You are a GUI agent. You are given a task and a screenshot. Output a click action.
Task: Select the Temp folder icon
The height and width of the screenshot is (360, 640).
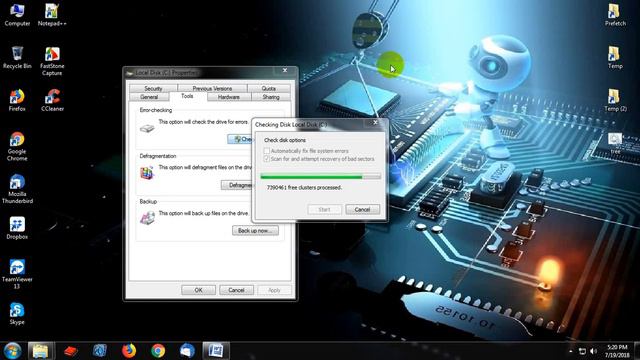615,57
